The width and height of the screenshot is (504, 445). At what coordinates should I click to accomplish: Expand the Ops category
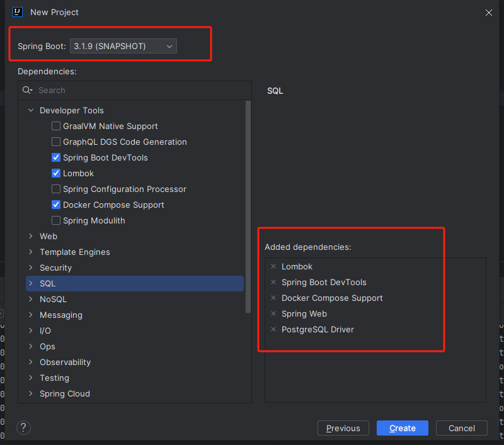pyautogui.click(x=31, y=346)
